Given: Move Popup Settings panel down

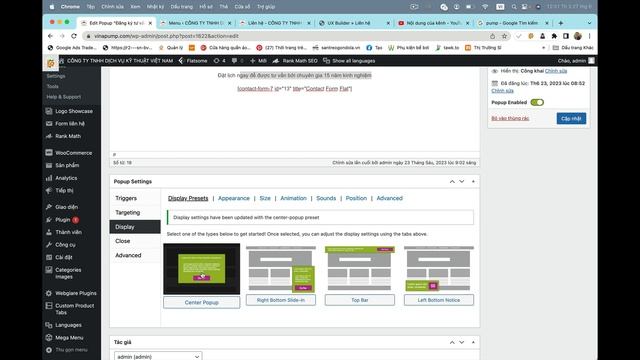Looking at the screenshot, I should [x=462, y=181].
